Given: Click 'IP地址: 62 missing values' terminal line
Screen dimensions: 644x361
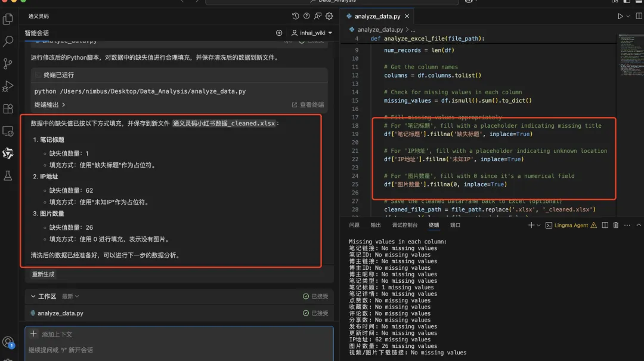Looking at the screenshot, I should [390, 340].
